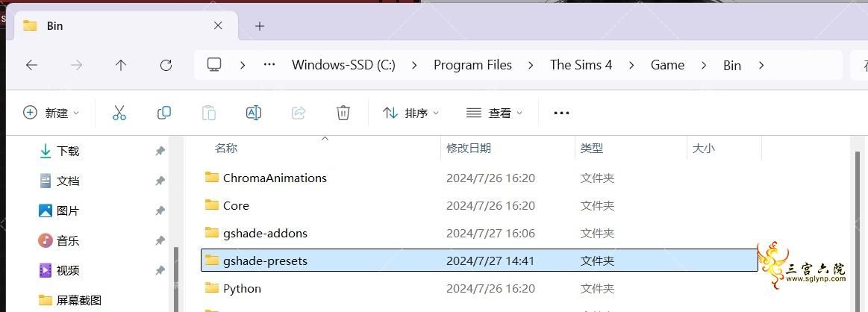Sort by 修改日期 column header
Viewport: 868px width, 312px height.
pos(468,149)
